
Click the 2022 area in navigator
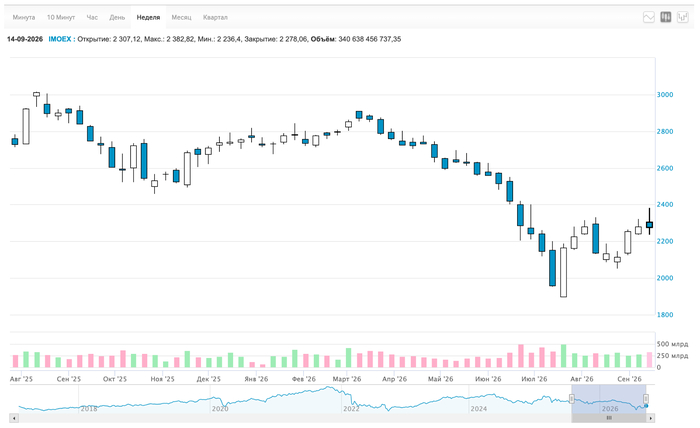point(351,408)
